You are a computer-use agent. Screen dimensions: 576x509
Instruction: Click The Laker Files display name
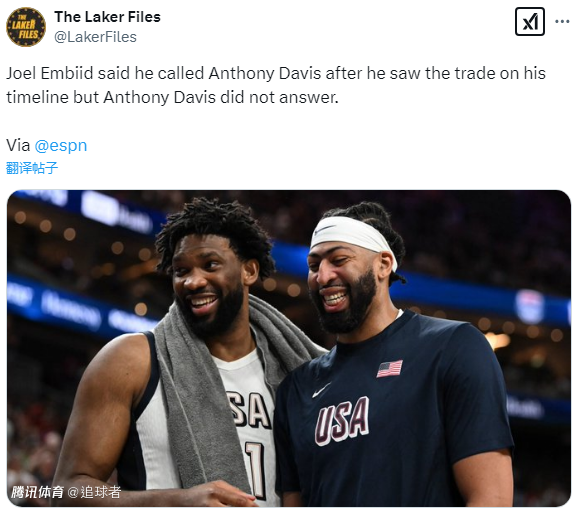(107, 17)
